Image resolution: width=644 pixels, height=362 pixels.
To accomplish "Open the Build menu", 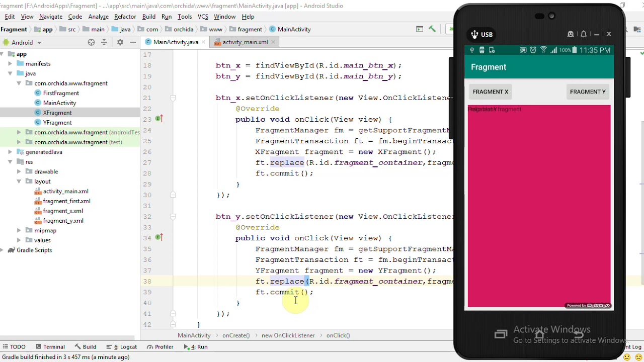I will pyautogui.click(x=149, y=17).
